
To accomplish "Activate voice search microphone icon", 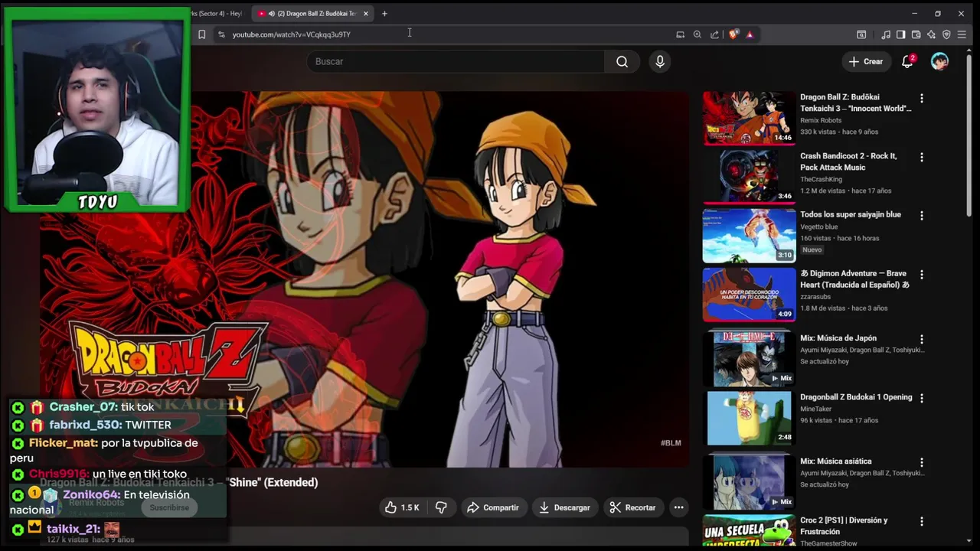I will 660,62.
